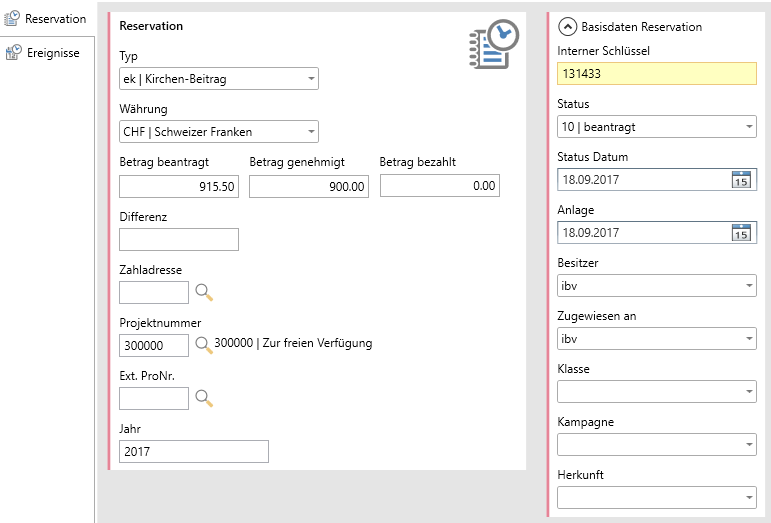This screenshot has height=523, width=771.
Task: Click the Zahladresse magnifier search icon
Action: pos(204,292)
